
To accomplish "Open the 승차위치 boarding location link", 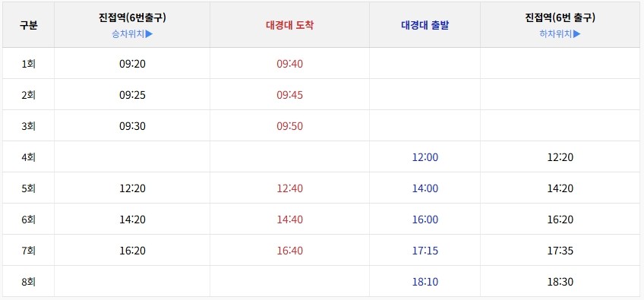I will click(132, 33).
